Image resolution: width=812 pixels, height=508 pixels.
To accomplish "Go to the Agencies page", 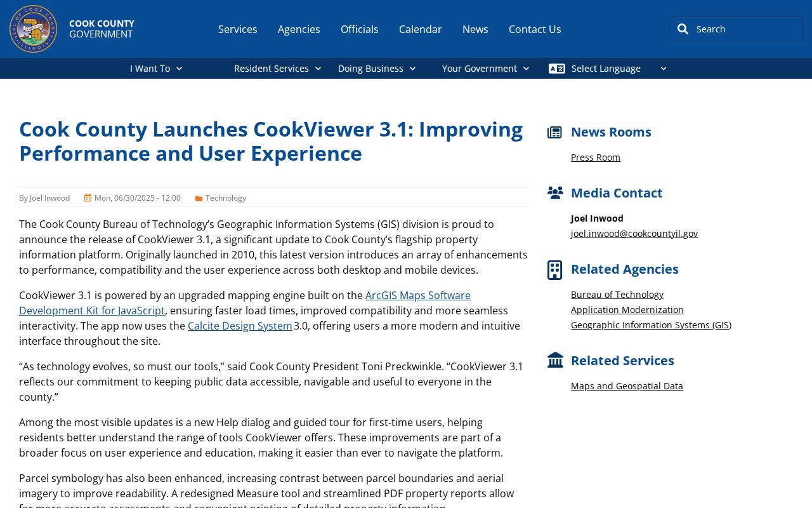I will tap(299, 29).
